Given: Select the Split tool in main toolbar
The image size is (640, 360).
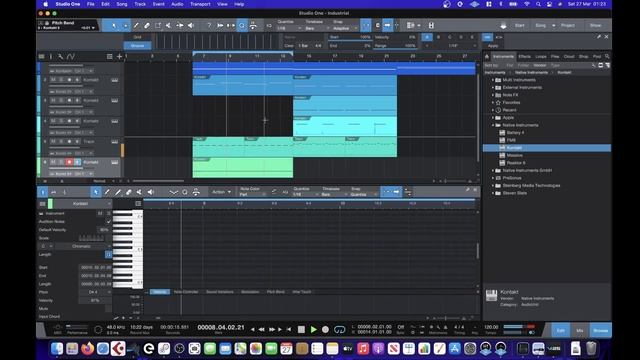Looking at the screenshot, I should [x=169, y=25].
